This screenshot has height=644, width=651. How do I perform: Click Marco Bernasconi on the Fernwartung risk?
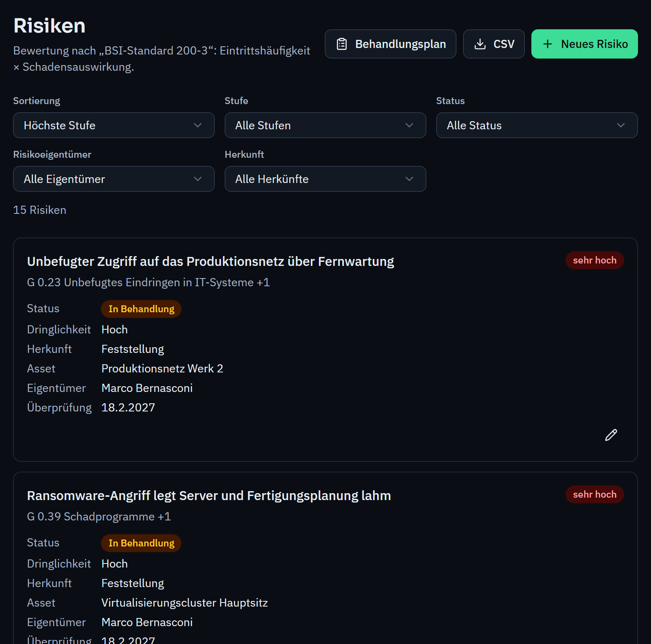pos(147,388)
